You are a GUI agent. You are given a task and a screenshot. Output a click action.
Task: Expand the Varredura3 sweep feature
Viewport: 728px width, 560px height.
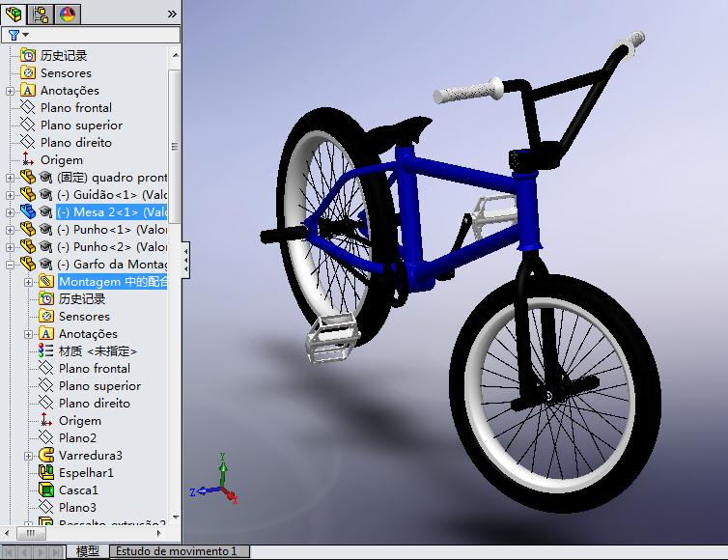(28, 456)
